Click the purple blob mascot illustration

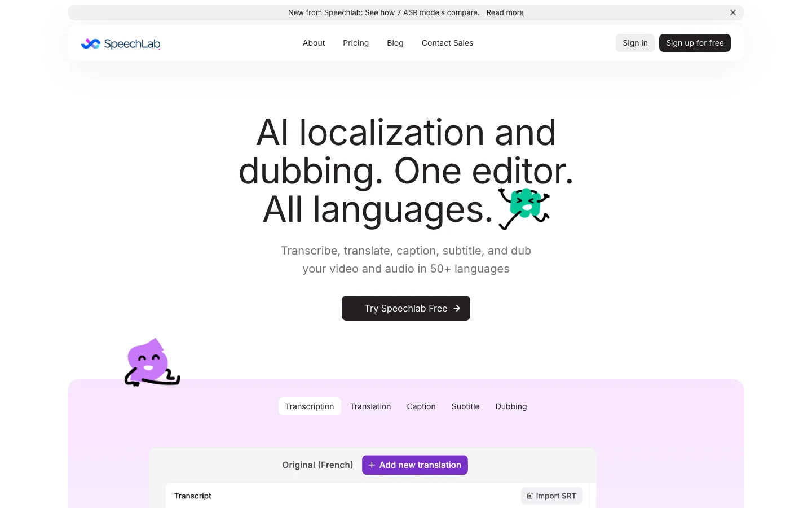click(x=152, y=363)
